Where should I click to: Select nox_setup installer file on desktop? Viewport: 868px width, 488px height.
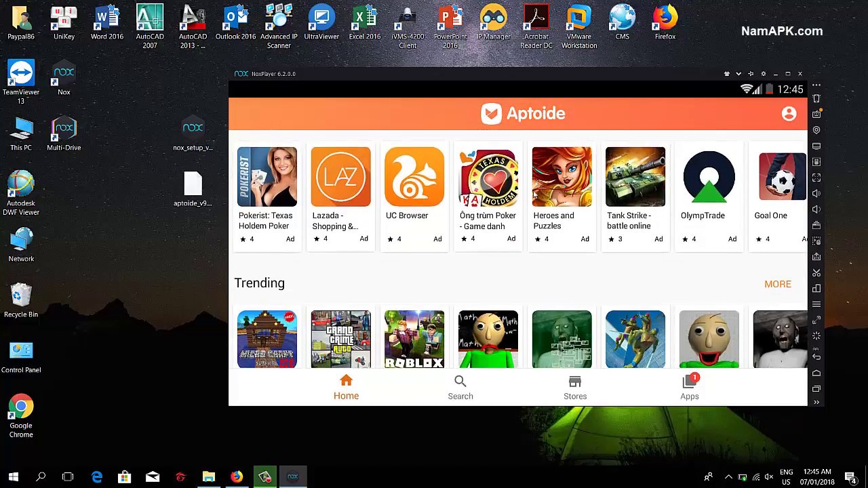pyautogui.click(x=193, y=134)
